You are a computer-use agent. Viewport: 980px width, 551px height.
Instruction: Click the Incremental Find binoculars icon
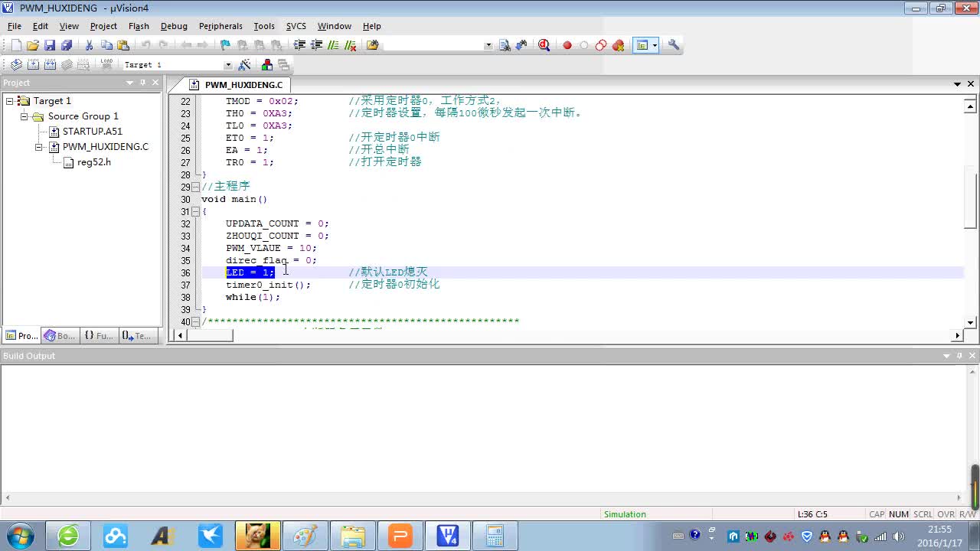[x=521, y=45]
